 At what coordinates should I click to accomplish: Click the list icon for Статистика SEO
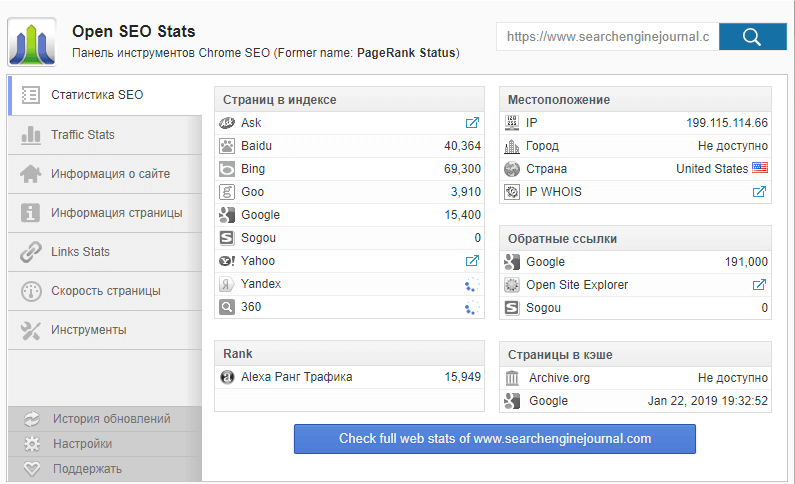pyautogui.click(x=30, y=95)
